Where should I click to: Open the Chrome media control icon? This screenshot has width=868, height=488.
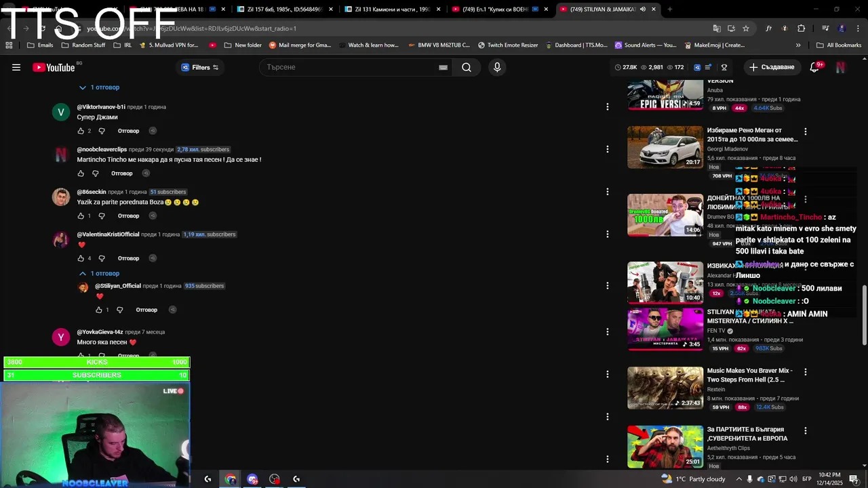(x=825, y=28)
